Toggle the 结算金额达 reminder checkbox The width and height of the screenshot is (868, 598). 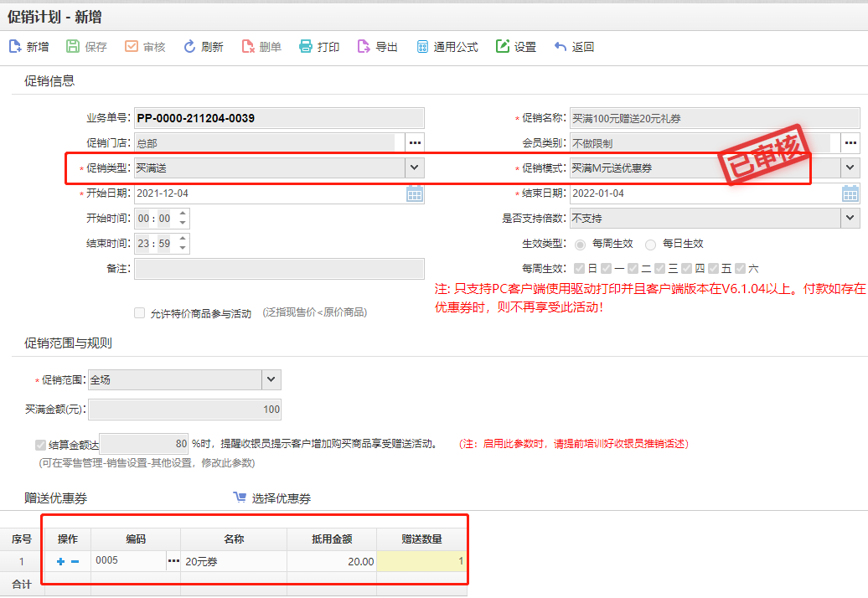pyautogui.click(x=41, y=445)
